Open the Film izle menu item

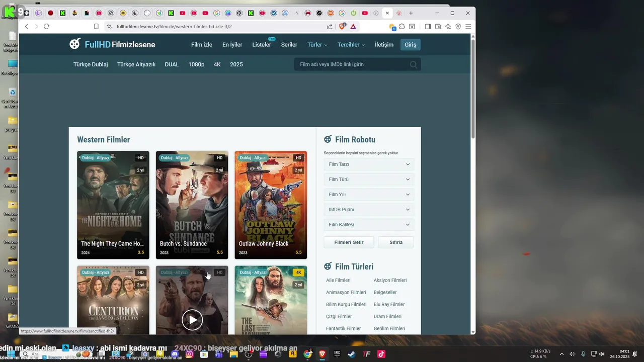pyautogui.click(x=202, y=45)
